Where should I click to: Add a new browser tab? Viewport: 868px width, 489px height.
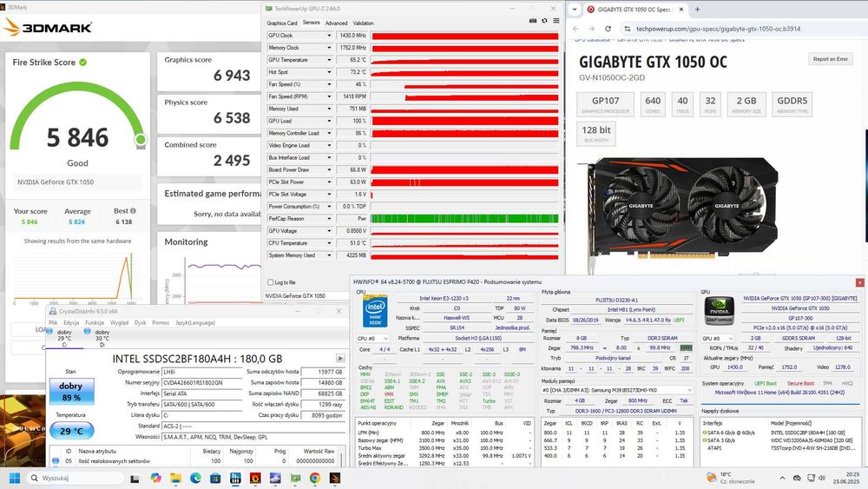(697, 10)
